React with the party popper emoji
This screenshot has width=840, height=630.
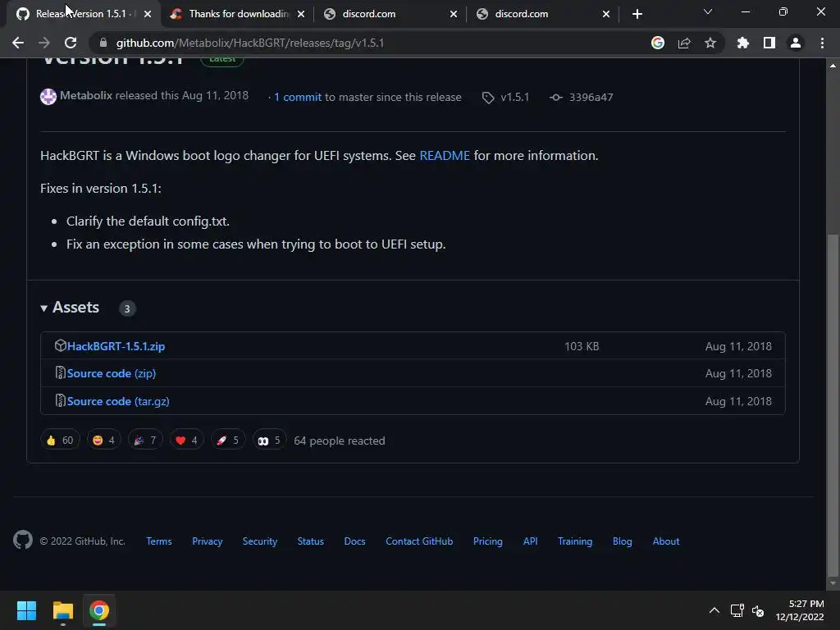point(145,441)
